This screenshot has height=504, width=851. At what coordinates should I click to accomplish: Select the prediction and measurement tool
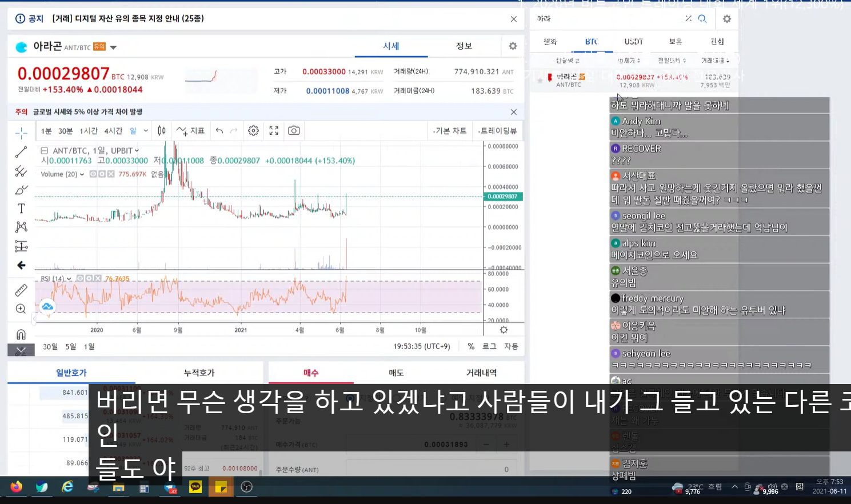[21, 246]
